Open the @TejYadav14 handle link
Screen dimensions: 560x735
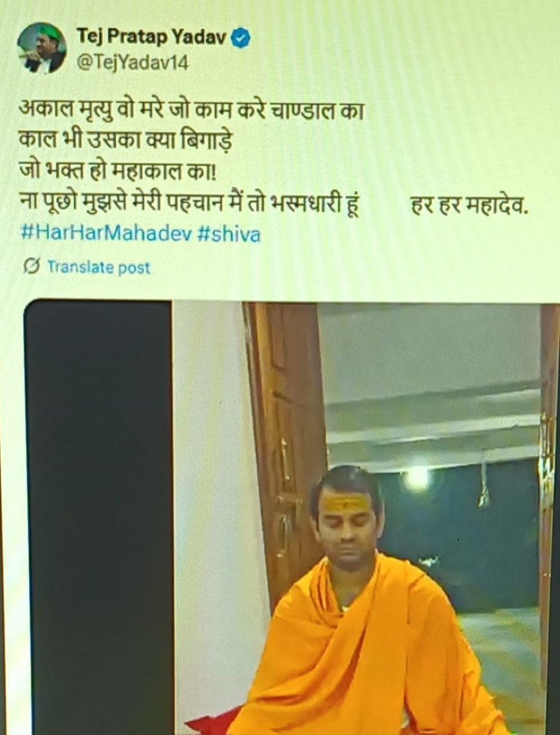132,63
